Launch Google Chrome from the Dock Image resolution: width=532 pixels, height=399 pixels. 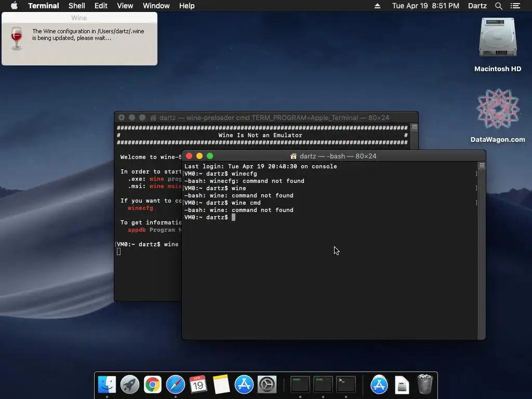coord(153,385)
